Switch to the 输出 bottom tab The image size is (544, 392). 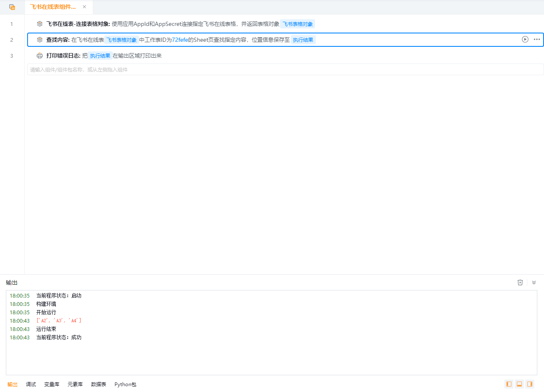point(13,384)
